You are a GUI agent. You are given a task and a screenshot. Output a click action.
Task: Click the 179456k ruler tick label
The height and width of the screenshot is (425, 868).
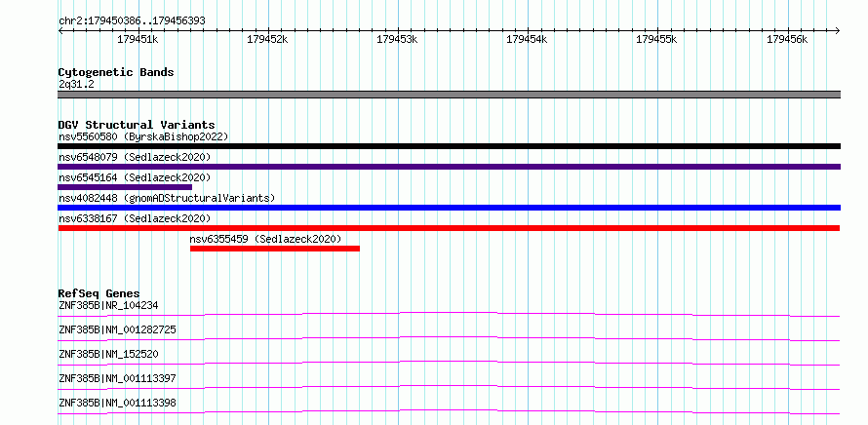(x=787, y=39)
